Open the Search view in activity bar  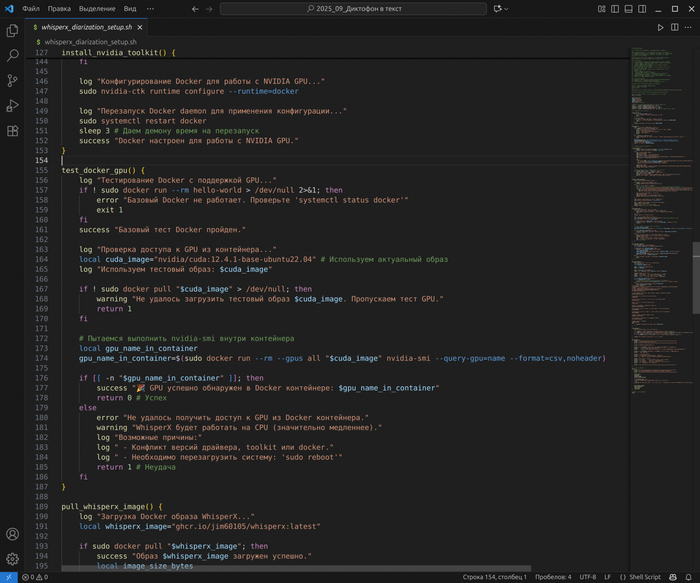(13, 56)
